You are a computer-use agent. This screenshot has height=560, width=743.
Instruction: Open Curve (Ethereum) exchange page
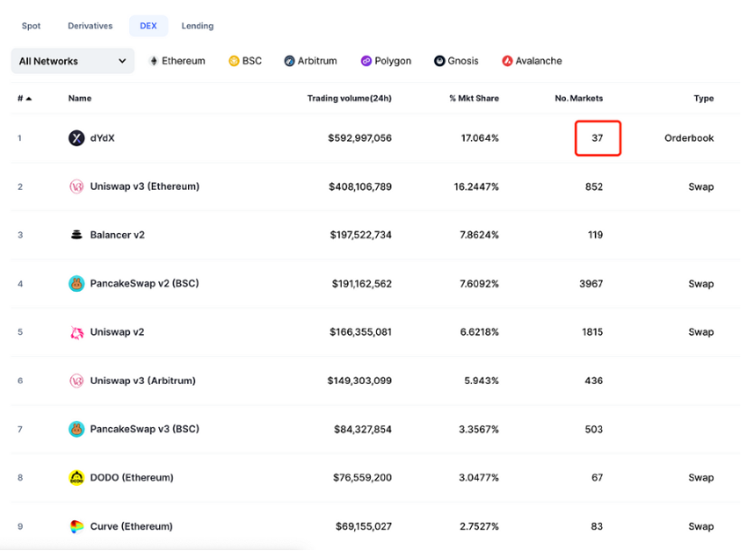coord(131,527)
